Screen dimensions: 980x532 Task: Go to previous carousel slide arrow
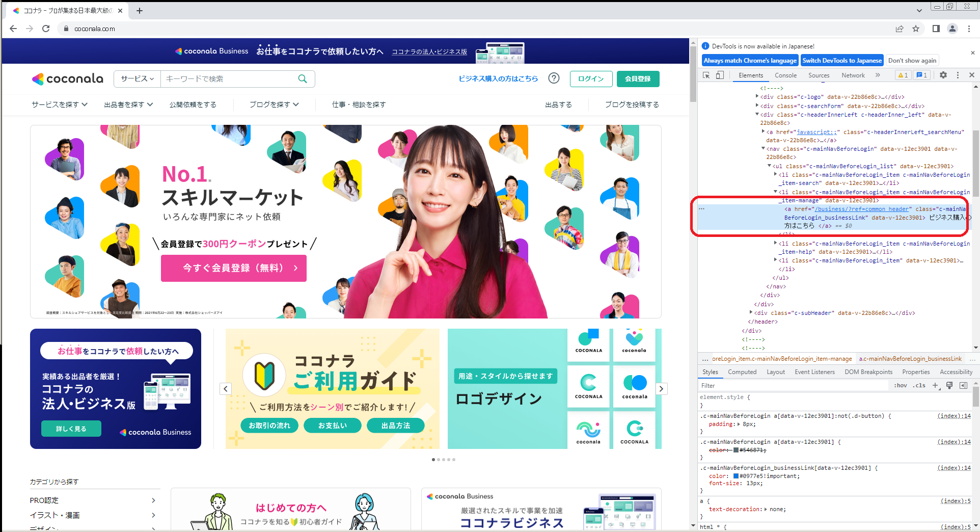point(226,389)
